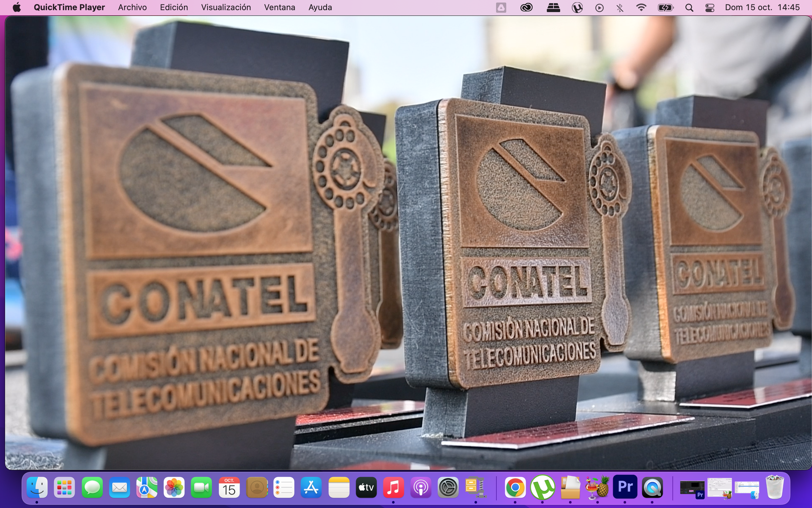
Task: Click the QuickTime Player Dock icon
Action: click(x=652, y=487)
